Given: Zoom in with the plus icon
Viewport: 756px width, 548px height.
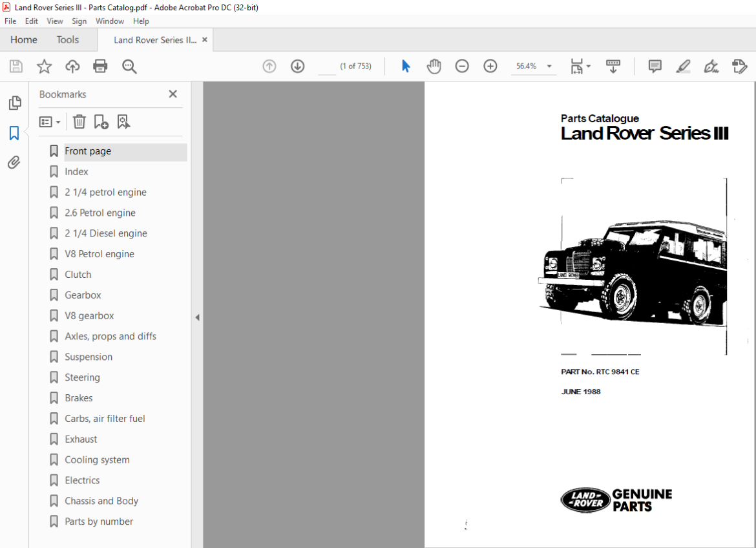Looking at the screenshot, I should (490, 66).
